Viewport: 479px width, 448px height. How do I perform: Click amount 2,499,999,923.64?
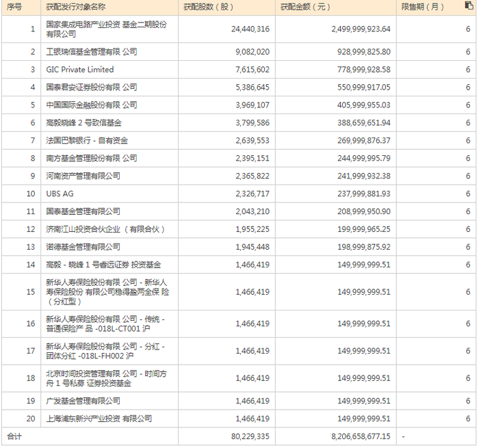point(361,29)
